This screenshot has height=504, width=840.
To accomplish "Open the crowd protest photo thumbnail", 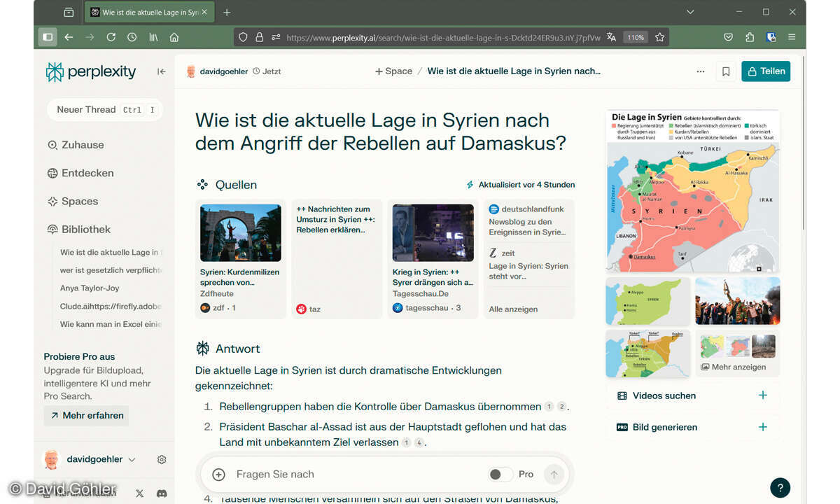I will tap(737, 301).
